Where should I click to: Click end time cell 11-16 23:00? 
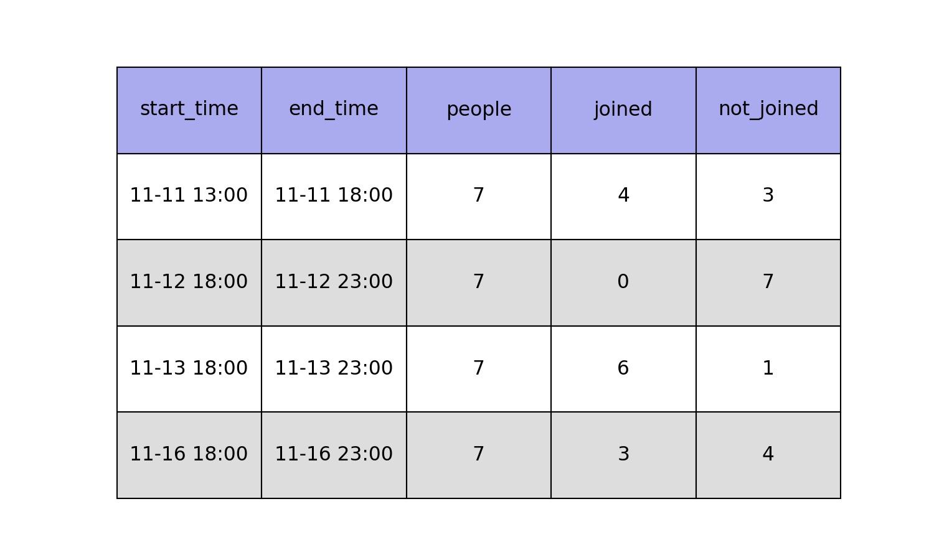[334, 455]
